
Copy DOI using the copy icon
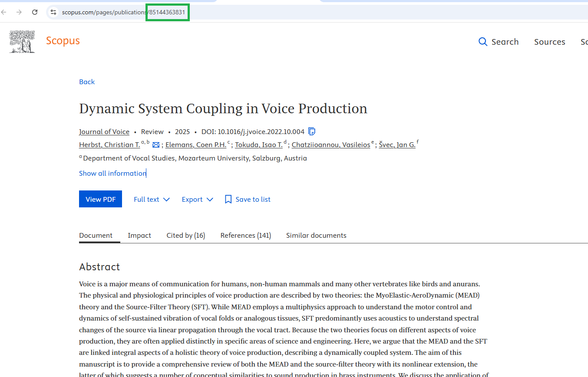(311, 131)
